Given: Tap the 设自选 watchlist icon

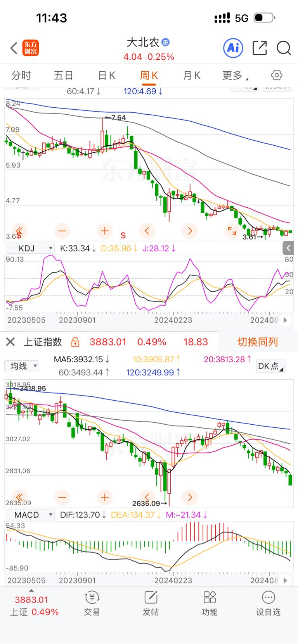Looking at the screenshot, I should pos(268,604).
